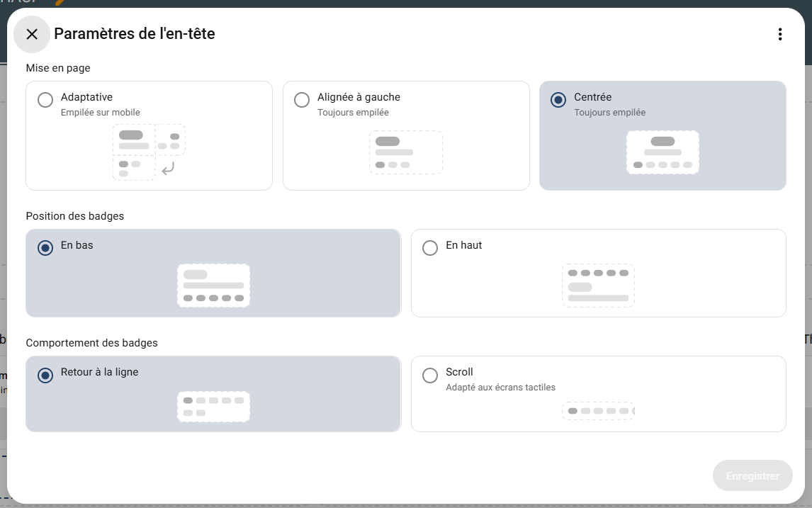Click the Toujours empilée text under Centrée
812x508 pixels.
pyautogui.click(x=609, y=113)
